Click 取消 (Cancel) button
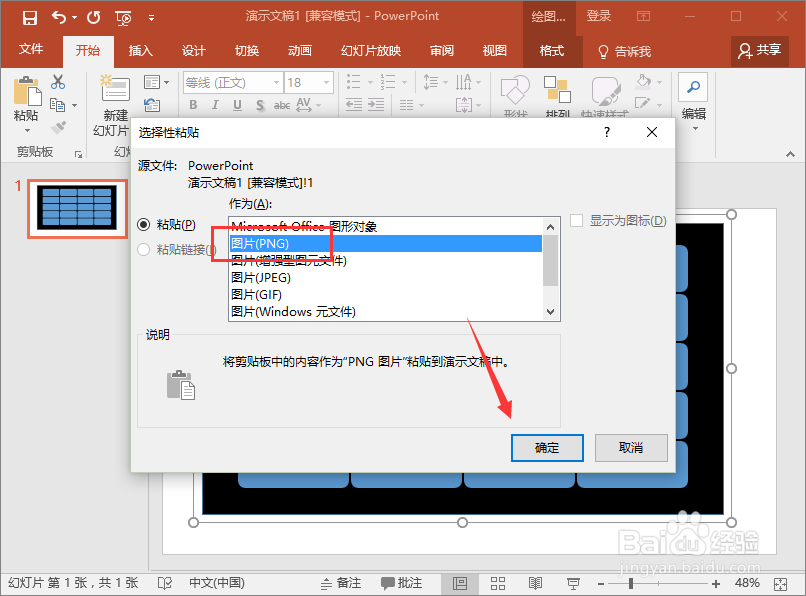This screenshot has width=806, height=596. pos(631,448)
